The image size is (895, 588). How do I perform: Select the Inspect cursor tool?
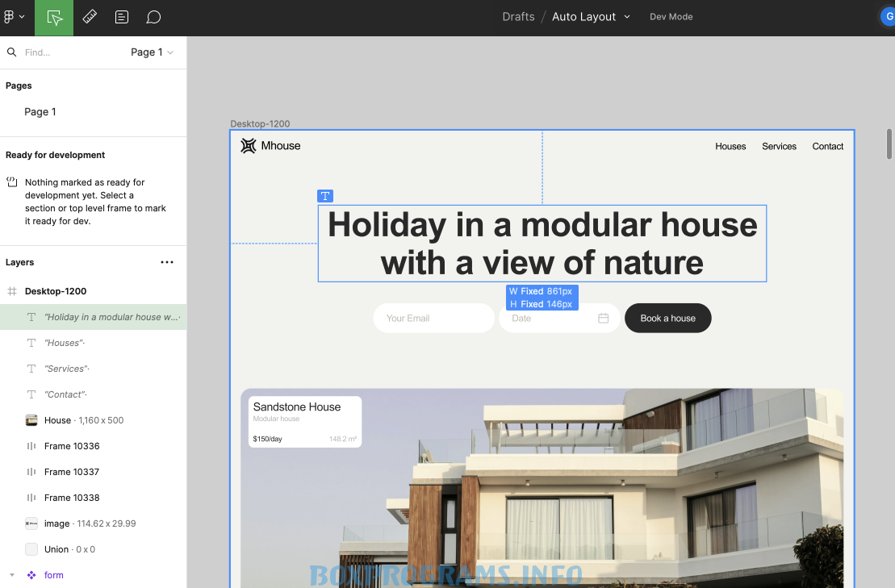54,18
